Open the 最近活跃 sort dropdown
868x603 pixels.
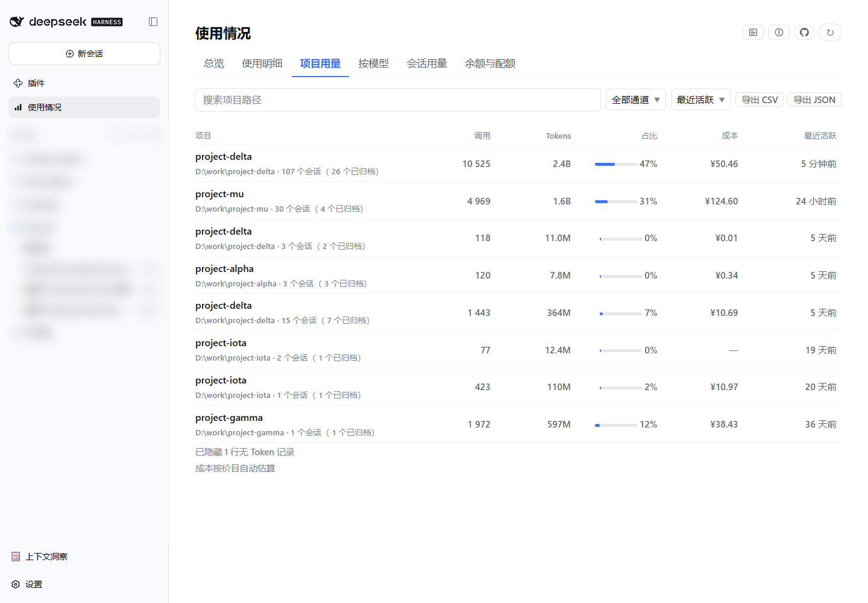click(700, 100)
